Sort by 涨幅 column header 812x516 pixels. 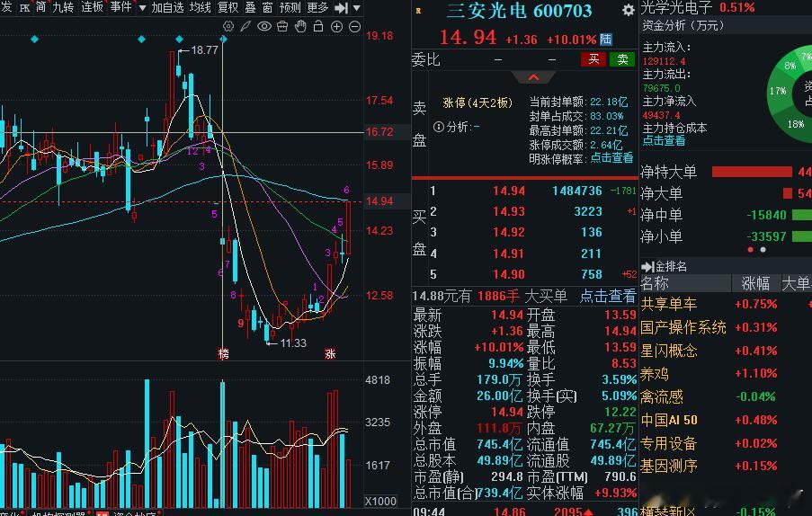tap(755, 283)
